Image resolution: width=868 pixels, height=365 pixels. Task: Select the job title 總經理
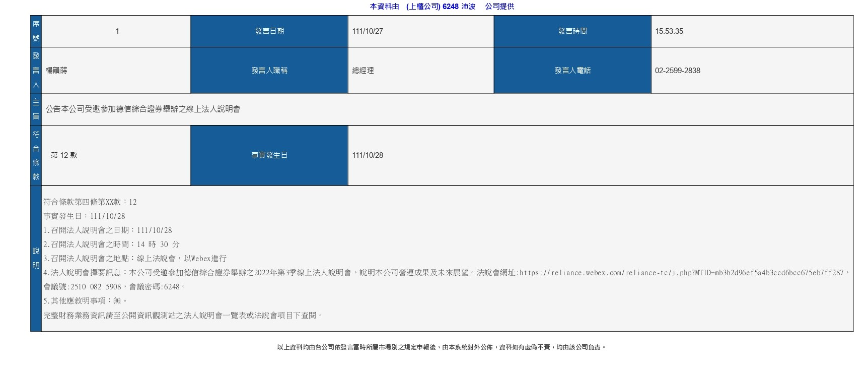(x=363, y=71)
